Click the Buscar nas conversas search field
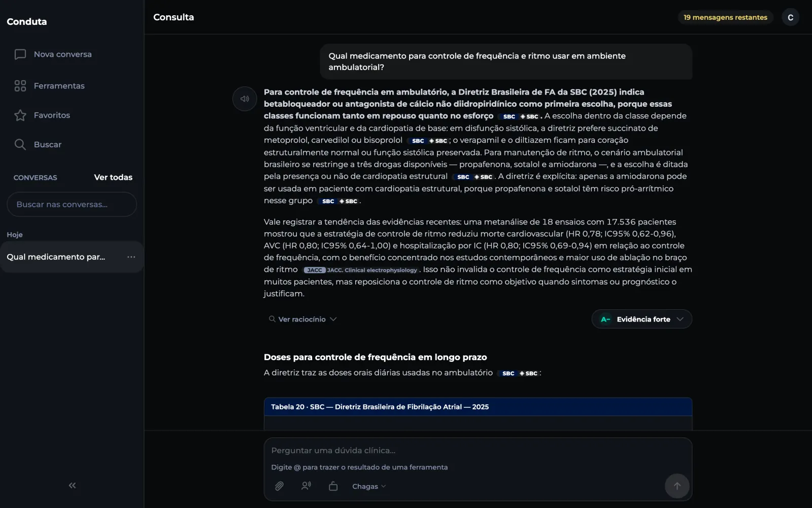This screenshot has height=508, width=812. pyautogui.click(x=72, y=204)
